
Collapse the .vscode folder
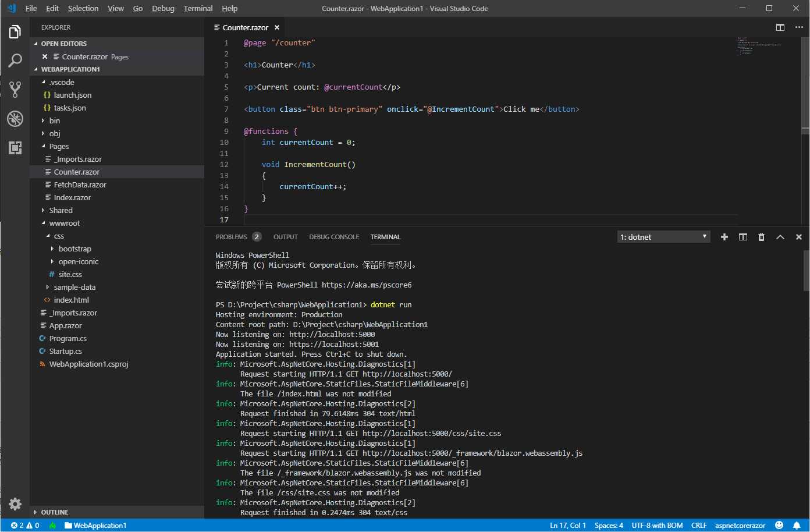(117, 82)
